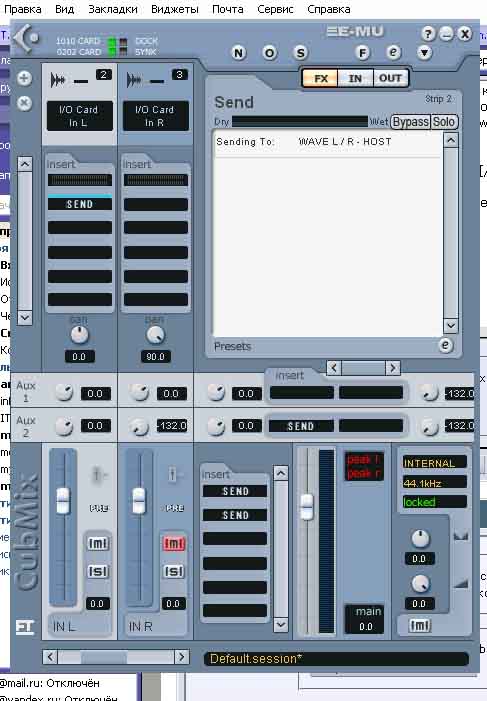Open the Виджеты menu
487x701 pixels.
175,9
